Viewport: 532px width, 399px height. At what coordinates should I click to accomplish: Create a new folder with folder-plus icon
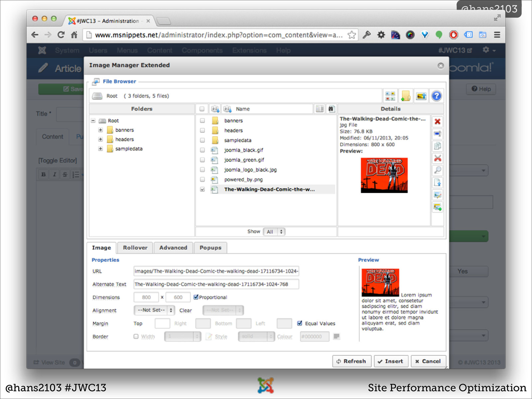[406, 96]
